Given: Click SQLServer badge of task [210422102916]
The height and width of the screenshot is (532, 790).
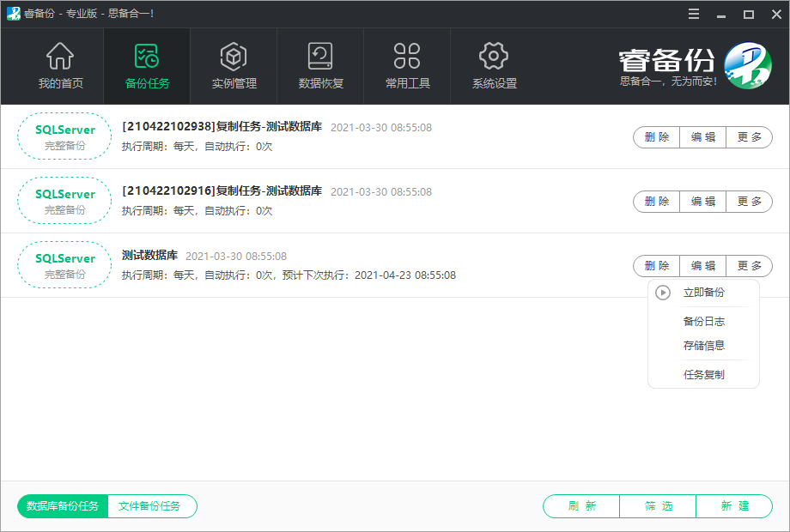Looking at the screenshot, I should pos(64,201).
